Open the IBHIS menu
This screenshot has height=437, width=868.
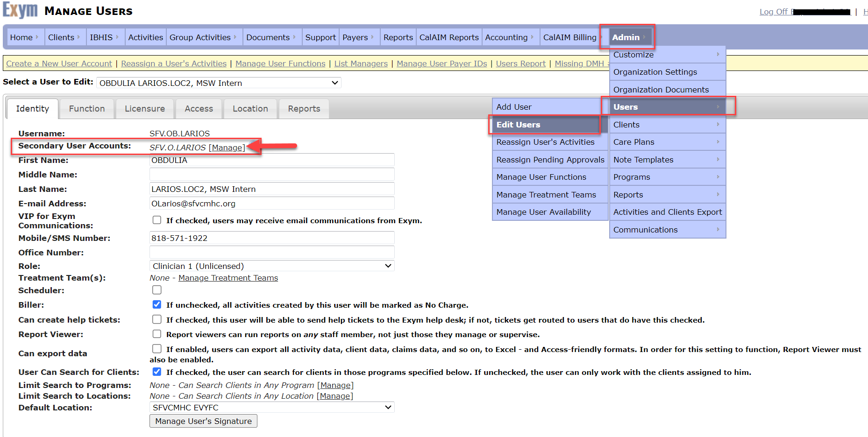click(x=105, y=37)
